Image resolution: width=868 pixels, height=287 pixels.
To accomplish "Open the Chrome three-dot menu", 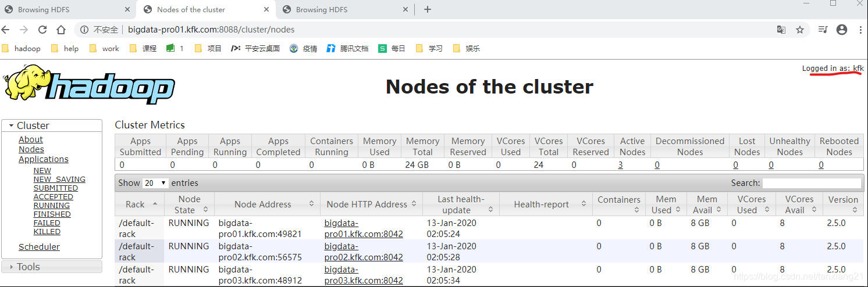I will (859, 30).
